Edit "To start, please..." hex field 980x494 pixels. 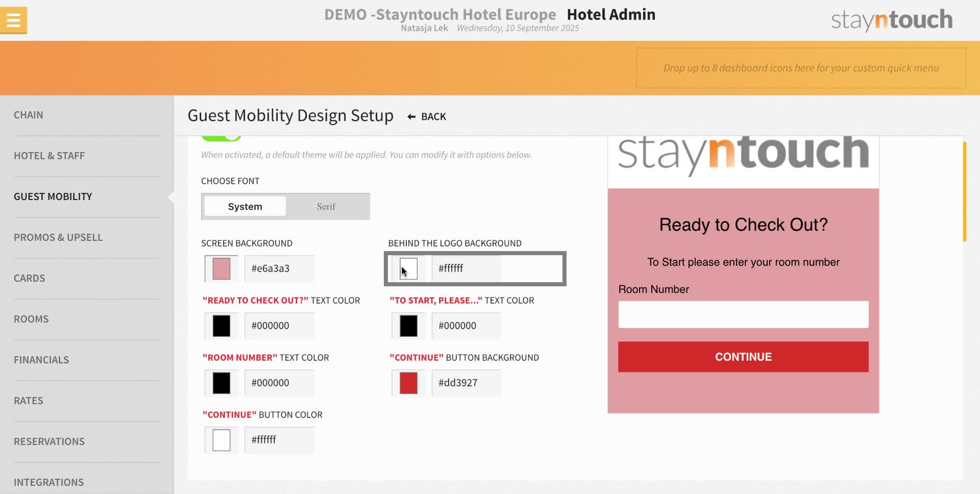click(x=466, y=326)
